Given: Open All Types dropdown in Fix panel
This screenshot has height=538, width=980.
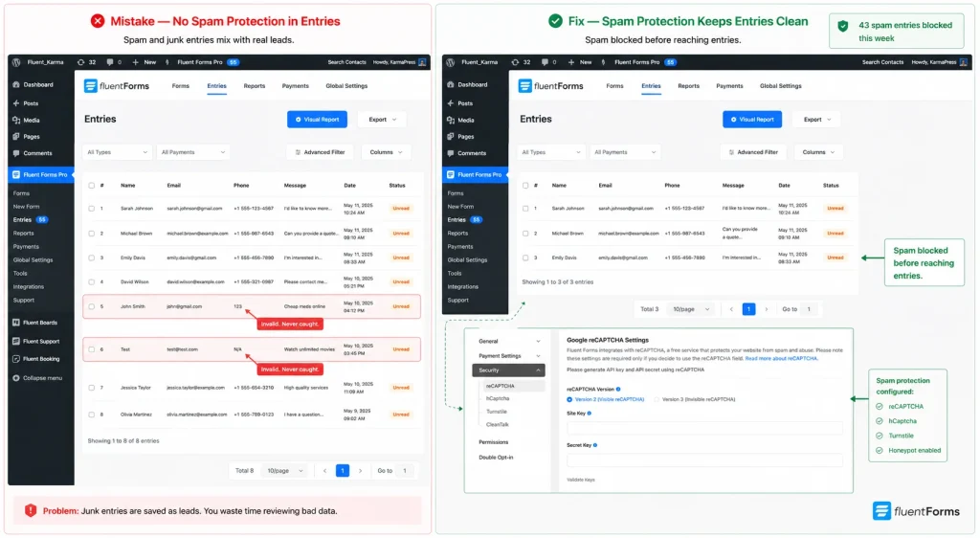Looking at the screenshot, I should point(552,152).
